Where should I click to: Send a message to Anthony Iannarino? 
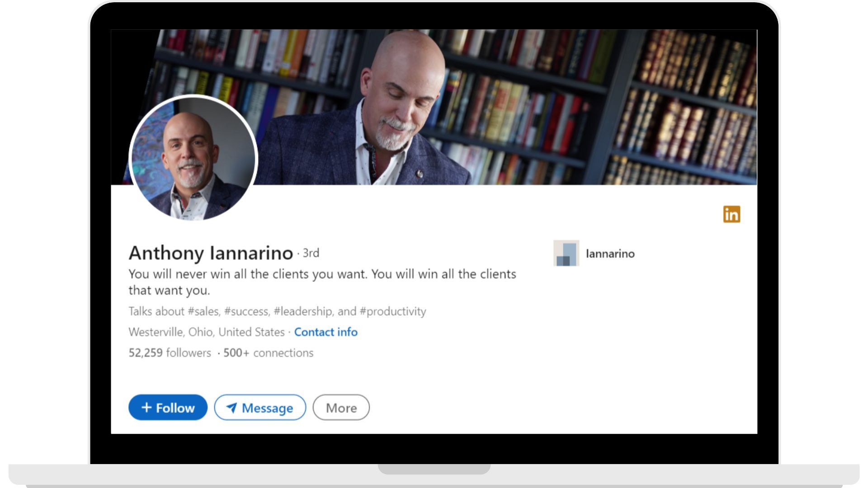point(260,408)
